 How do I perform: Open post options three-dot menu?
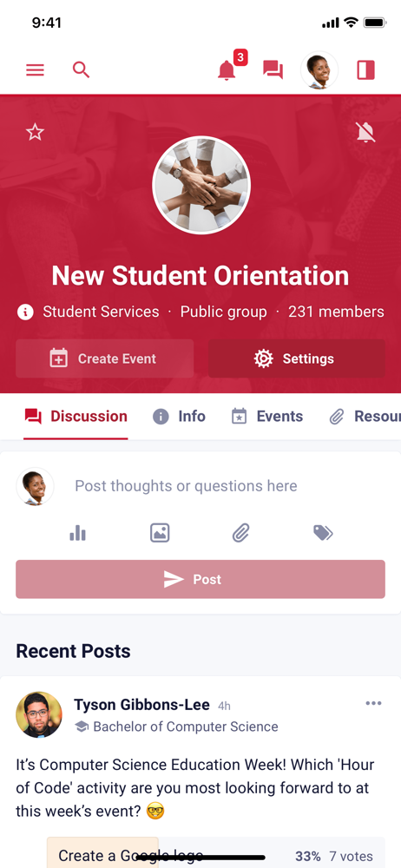tap(373, 703)
